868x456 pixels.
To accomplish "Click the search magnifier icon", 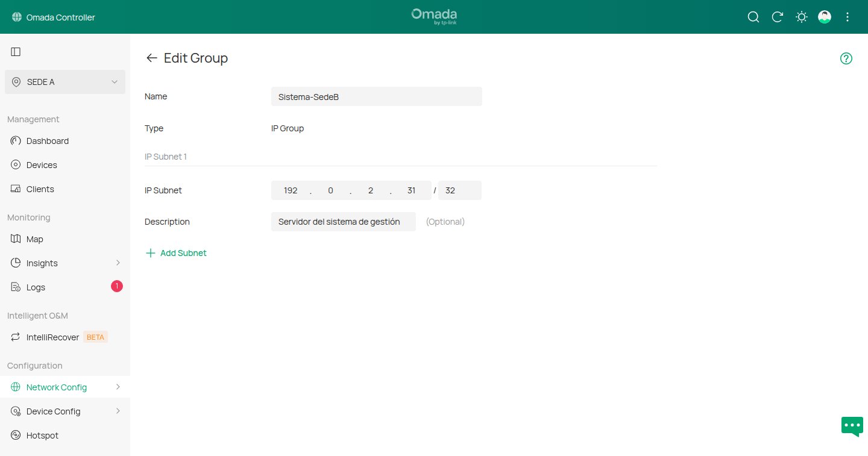I will coord(753,17).
